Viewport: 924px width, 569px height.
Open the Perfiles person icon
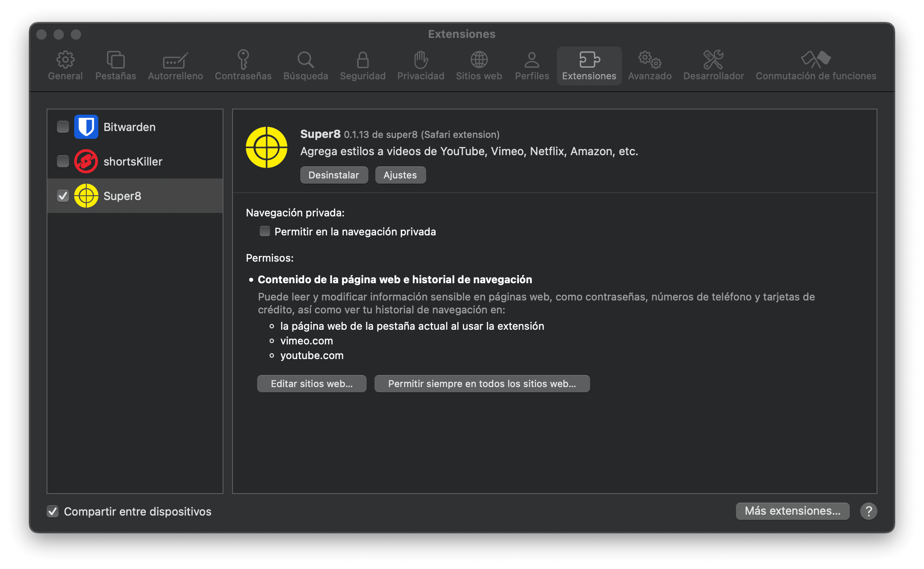[x=532, y=60]
